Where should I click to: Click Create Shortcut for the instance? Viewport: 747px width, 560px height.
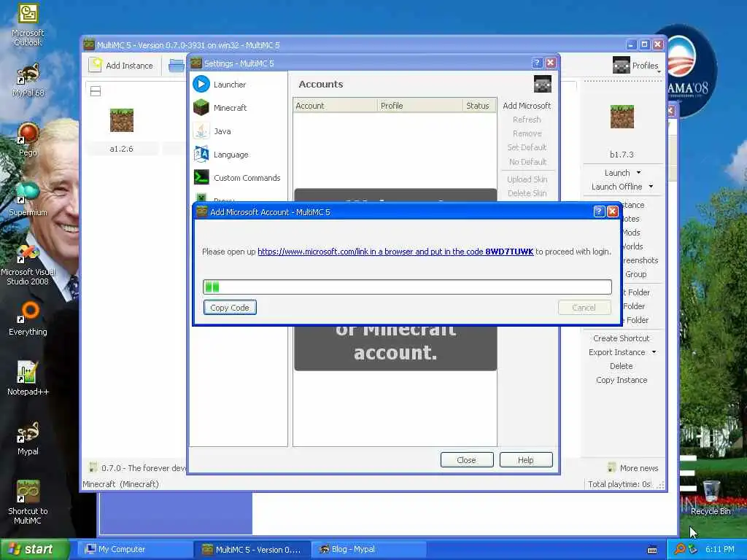click(622, 338)
